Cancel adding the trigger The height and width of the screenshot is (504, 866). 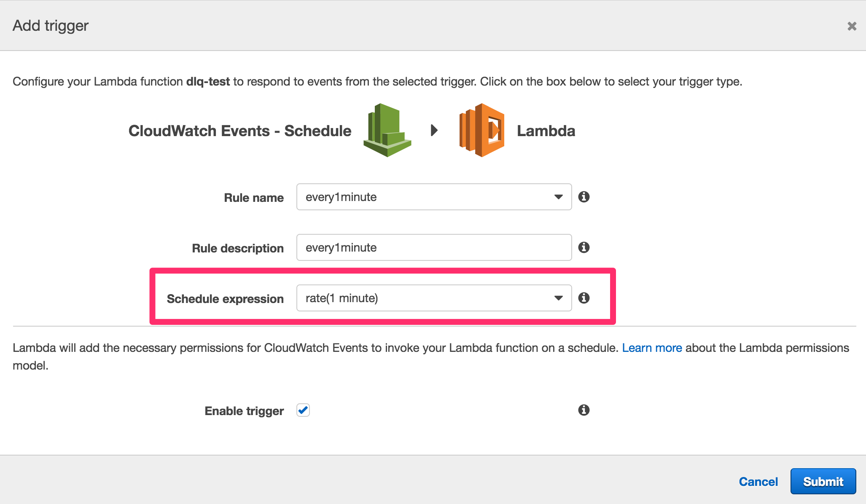coord(758,481)
